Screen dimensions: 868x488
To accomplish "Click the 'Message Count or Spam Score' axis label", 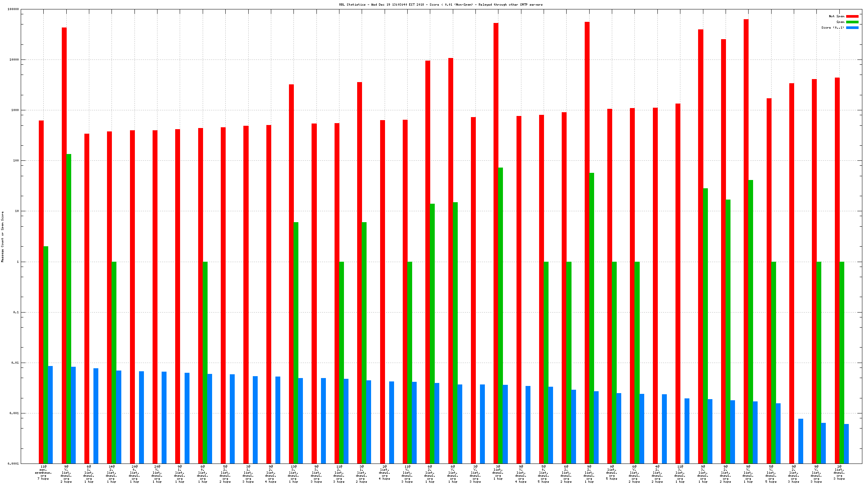I will coord(2,236).
